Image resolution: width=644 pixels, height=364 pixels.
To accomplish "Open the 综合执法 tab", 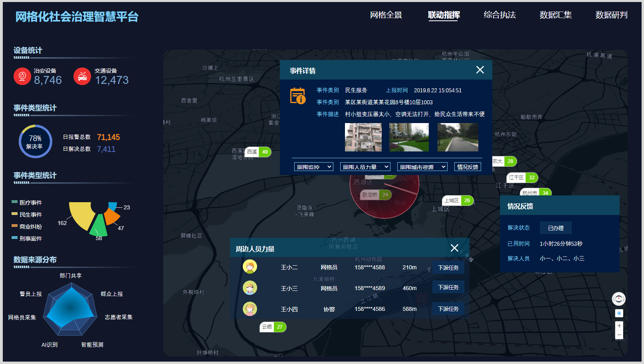I will pos(500,15).
